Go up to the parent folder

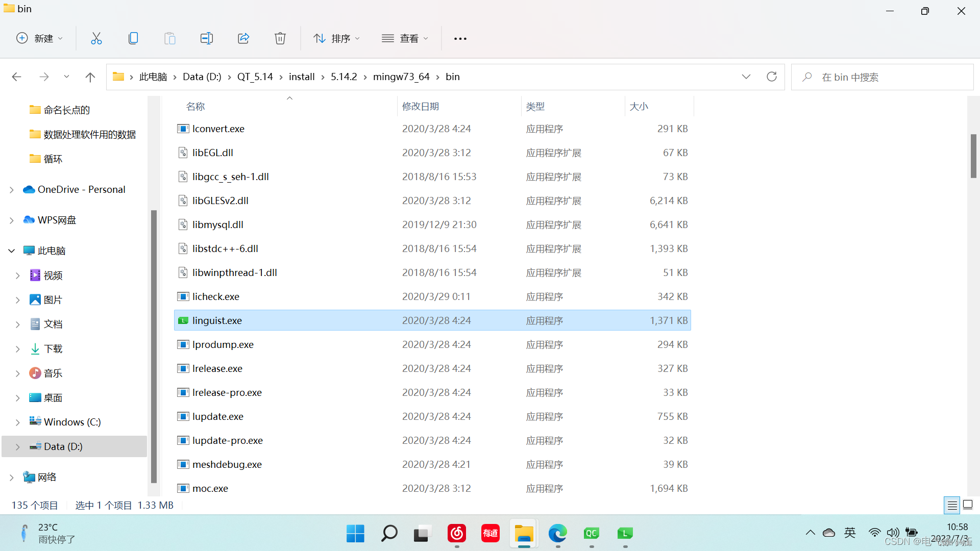pyautogui.click(x=90, y=77)
